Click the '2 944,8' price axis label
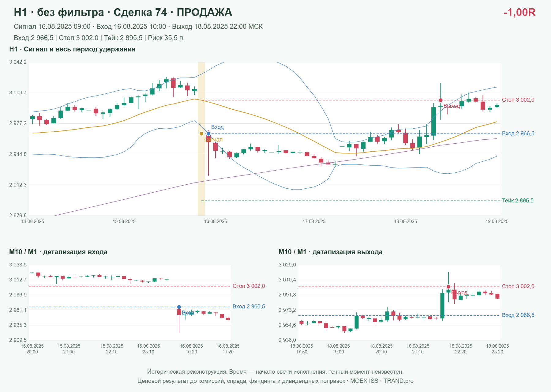551x392 pixels. point(18,154)
